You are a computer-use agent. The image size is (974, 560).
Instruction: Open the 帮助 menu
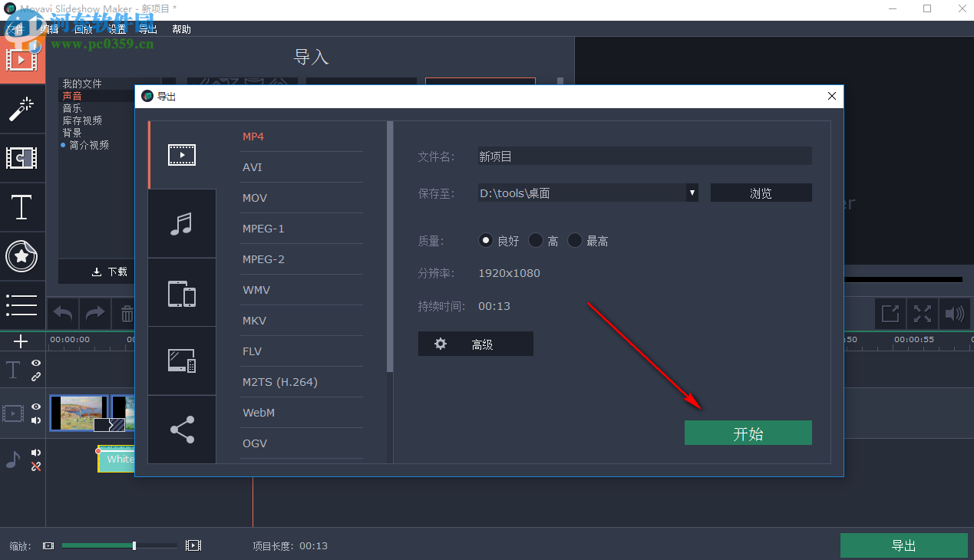point(181,29)
